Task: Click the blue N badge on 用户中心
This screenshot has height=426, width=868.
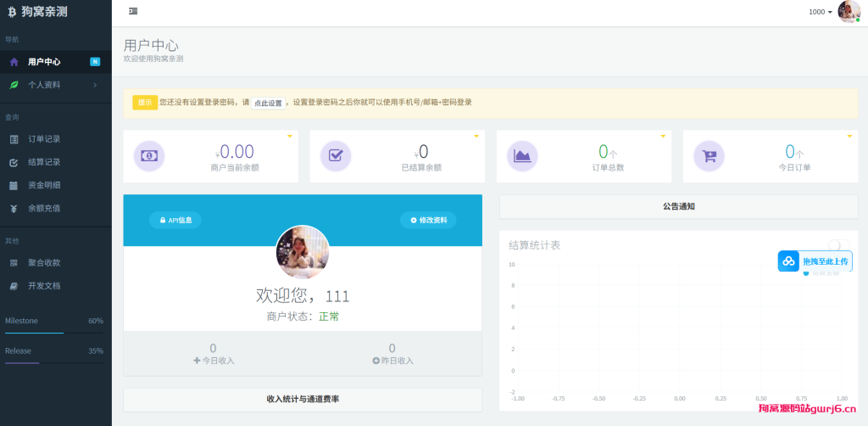Action: point(95,62)
